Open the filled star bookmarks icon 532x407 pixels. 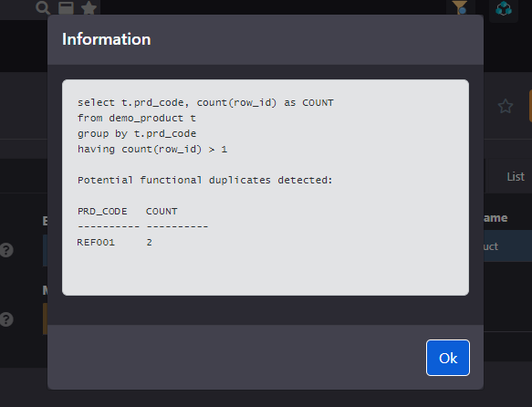tap(89, 7)
